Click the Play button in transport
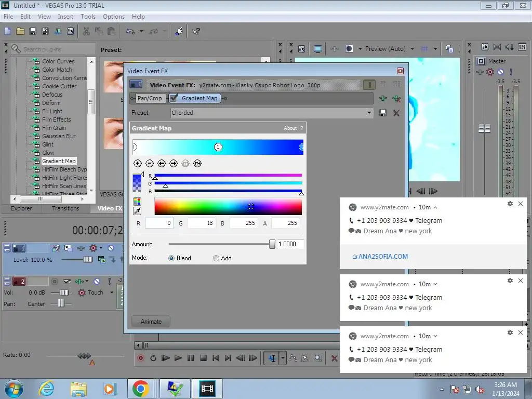Screen dimensions: 532x399 pos(178,358)
